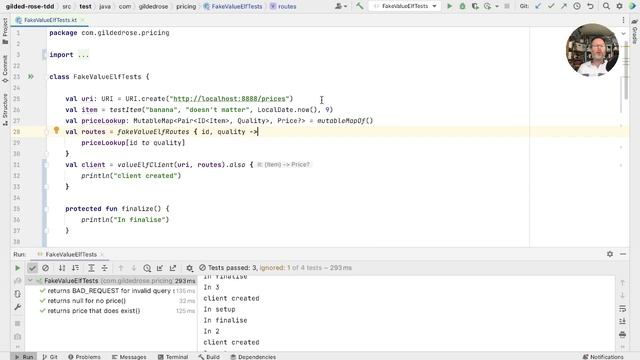Toggle show passed tests filter
The height and width of the screenshot is (360, 640).
[32, 268]
